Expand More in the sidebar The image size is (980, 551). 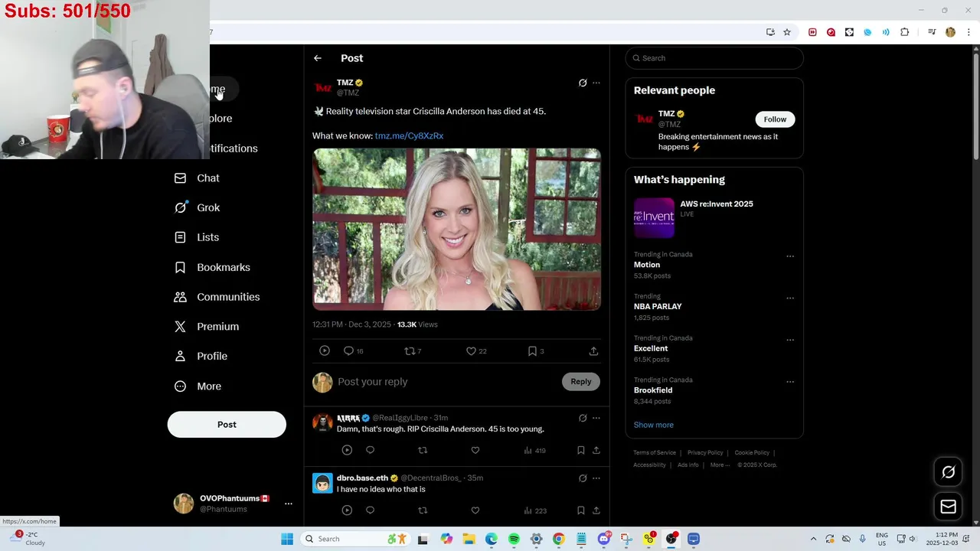(198, 386)
